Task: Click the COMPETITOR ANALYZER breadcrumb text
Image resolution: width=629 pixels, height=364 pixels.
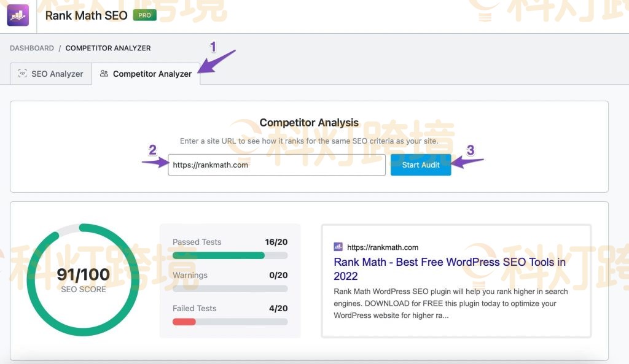Action: click(108, 48)
